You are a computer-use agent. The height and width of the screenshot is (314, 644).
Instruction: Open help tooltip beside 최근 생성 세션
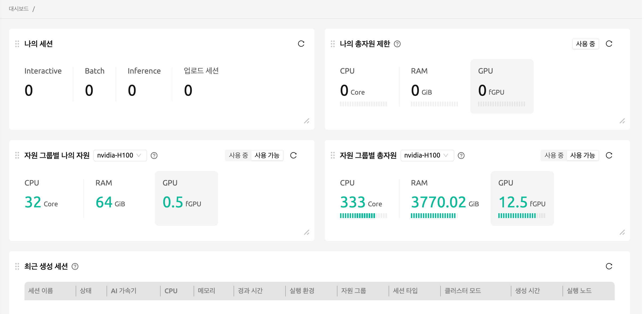75,267
